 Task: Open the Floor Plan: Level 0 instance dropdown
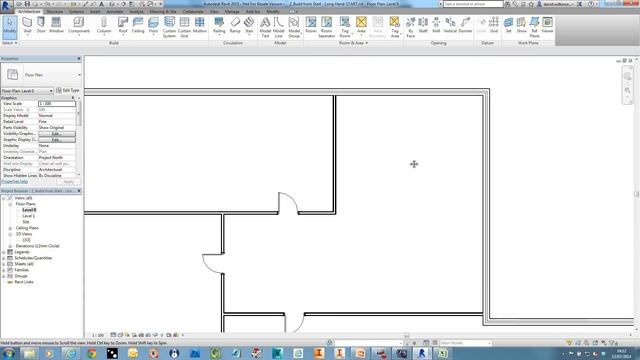27,91
